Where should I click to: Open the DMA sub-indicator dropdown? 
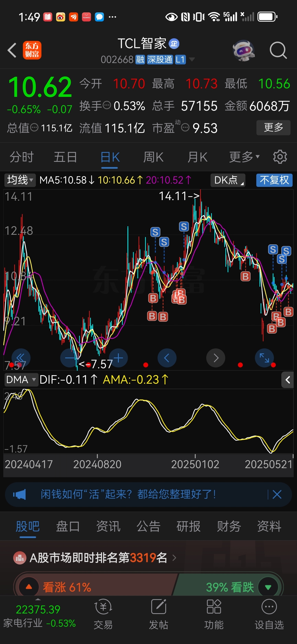(21, 380)
